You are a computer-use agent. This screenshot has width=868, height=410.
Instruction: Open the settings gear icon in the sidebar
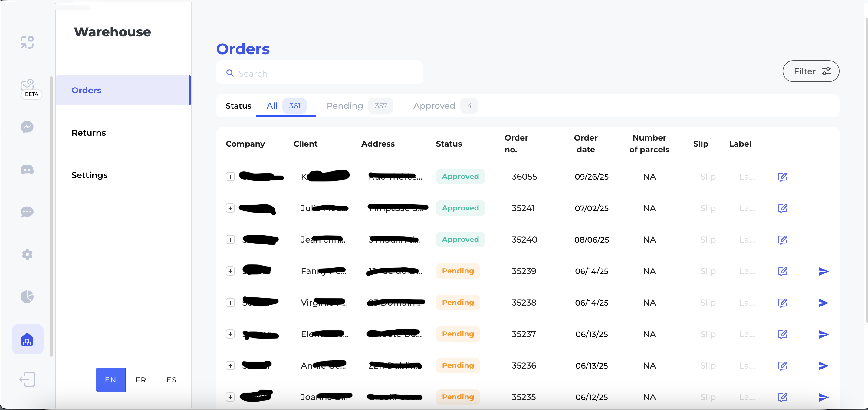[27, 254]
